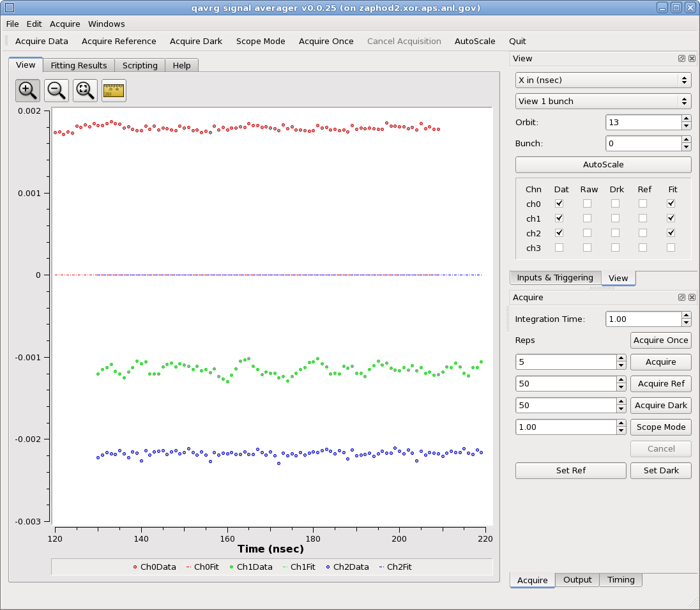700x610 pixels.
Task: Select the zoom-to-fit magnifier tool
Action: pyautogui.click(x=84, y=90)
